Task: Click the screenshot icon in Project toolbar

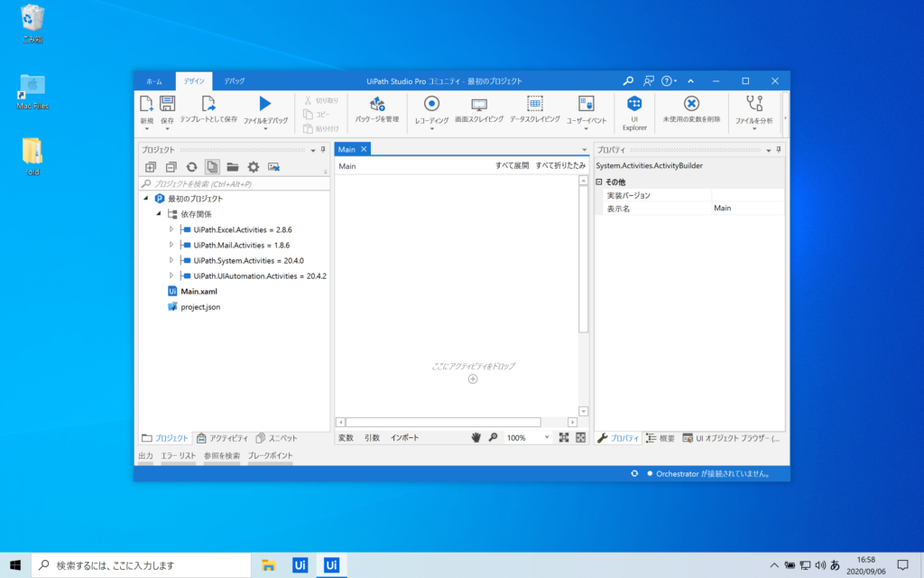Action: [273, 167]
